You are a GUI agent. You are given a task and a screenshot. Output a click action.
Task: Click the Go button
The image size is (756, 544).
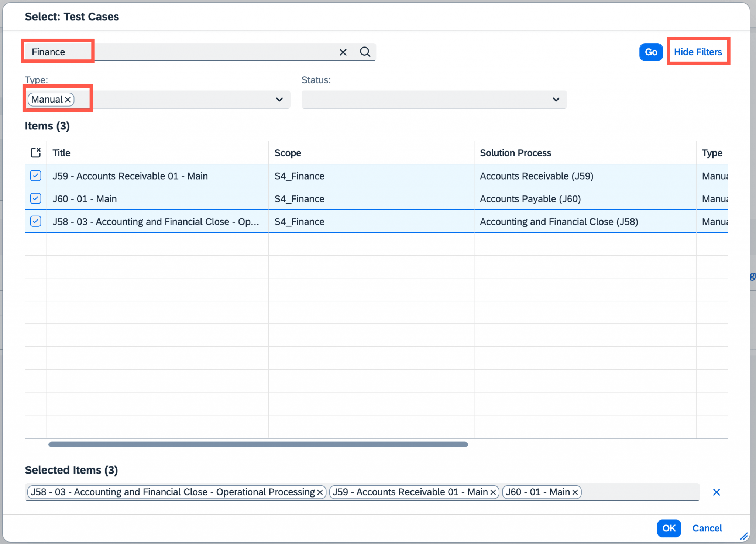click(651, 52)
